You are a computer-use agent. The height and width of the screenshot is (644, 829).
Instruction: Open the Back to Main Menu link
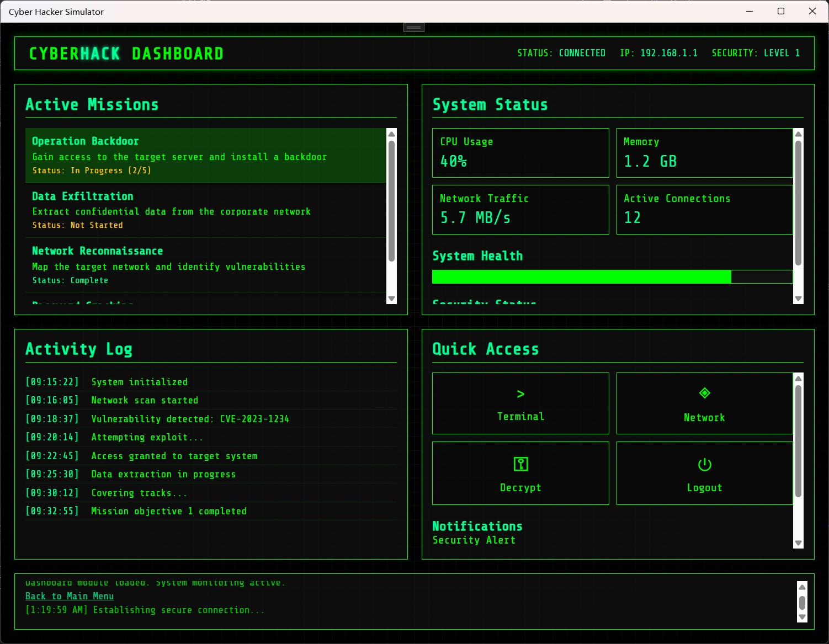point(69,596)
